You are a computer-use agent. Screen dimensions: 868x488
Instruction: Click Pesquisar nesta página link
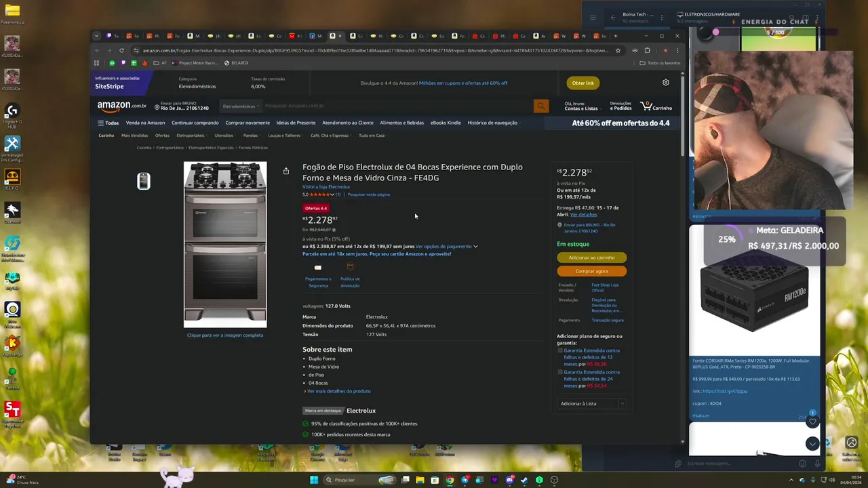click(x=368, y=195)
